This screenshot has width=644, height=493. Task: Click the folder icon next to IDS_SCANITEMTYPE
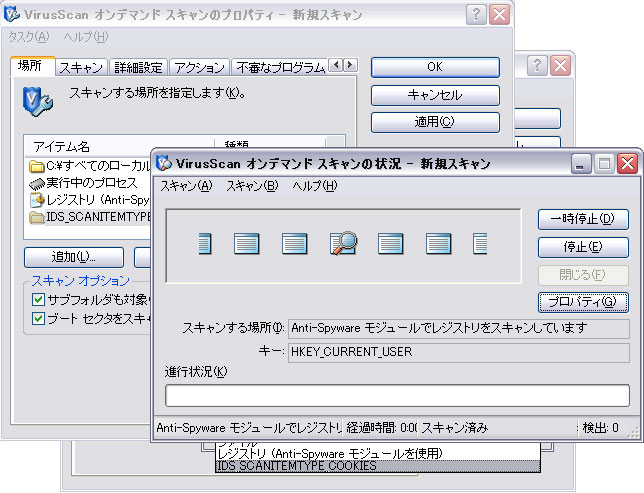37,217
